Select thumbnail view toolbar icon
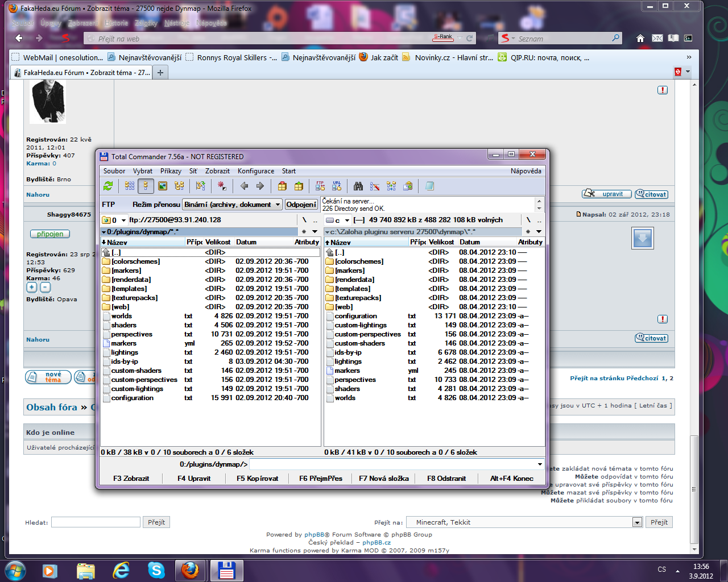The height and width of the screenshot is (582, 728). click(x=163, y=186)
